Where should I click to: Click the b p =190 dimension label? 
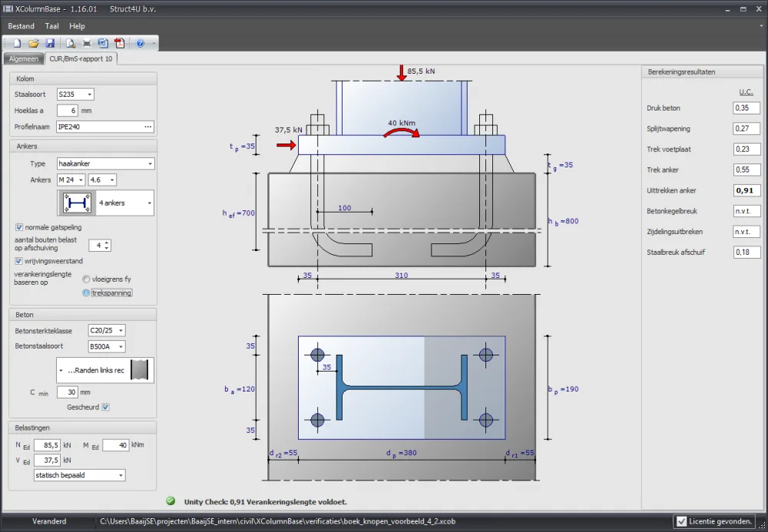tap(563, 389)
